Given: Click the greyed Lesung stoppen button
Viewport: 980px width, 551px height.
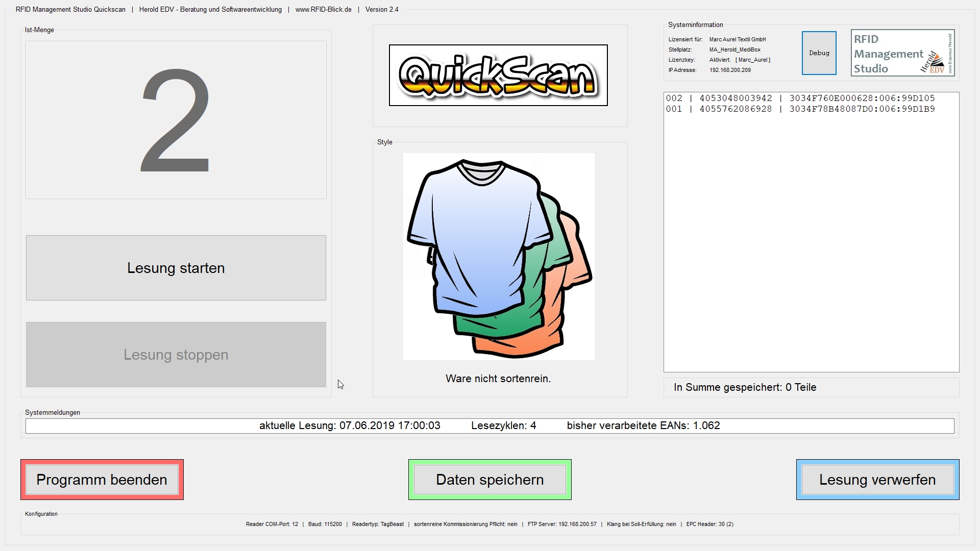Looking at the screenshot, I should (176, 355).
